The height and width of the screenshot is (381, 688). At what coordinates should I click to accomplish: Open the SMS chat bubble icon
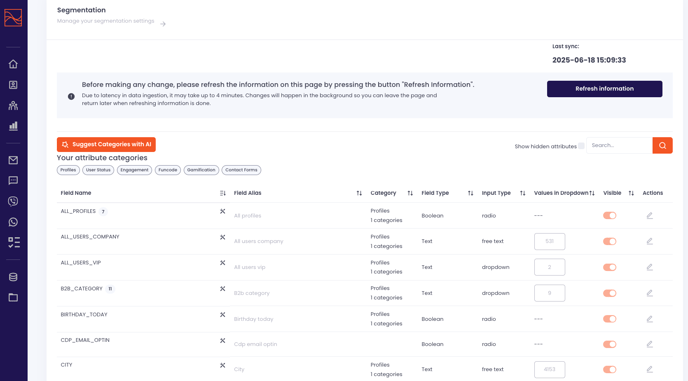click(x=13, y=180)
